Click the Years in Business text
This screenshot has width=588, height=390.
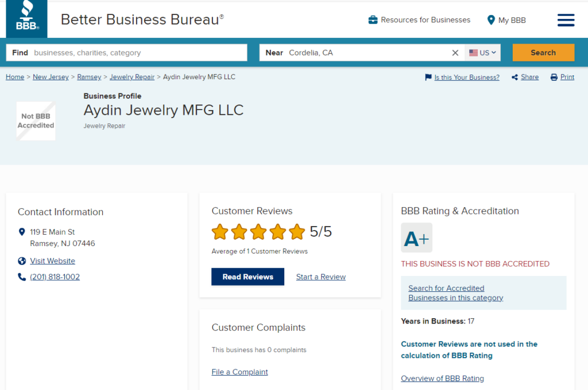click(x=438, y=321)
